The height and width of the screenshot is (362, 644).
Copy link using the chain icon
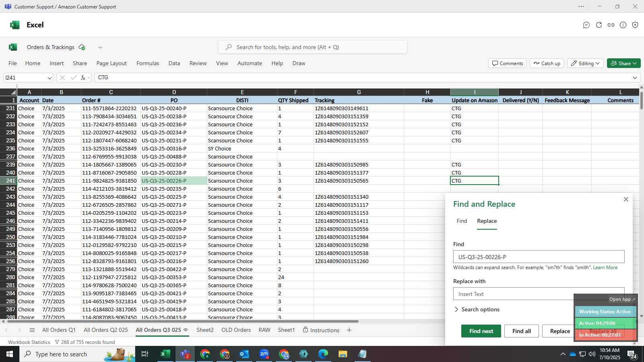click(611, 25)
